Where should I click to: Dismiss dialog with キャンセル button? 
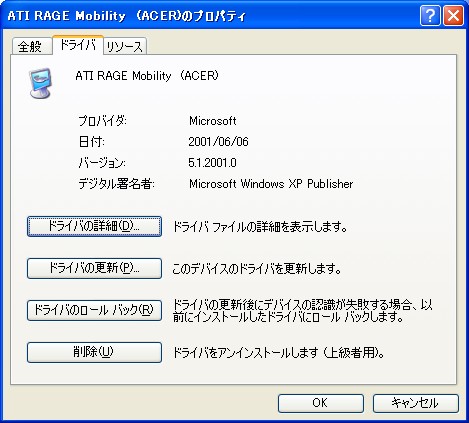tap(416, 403)
